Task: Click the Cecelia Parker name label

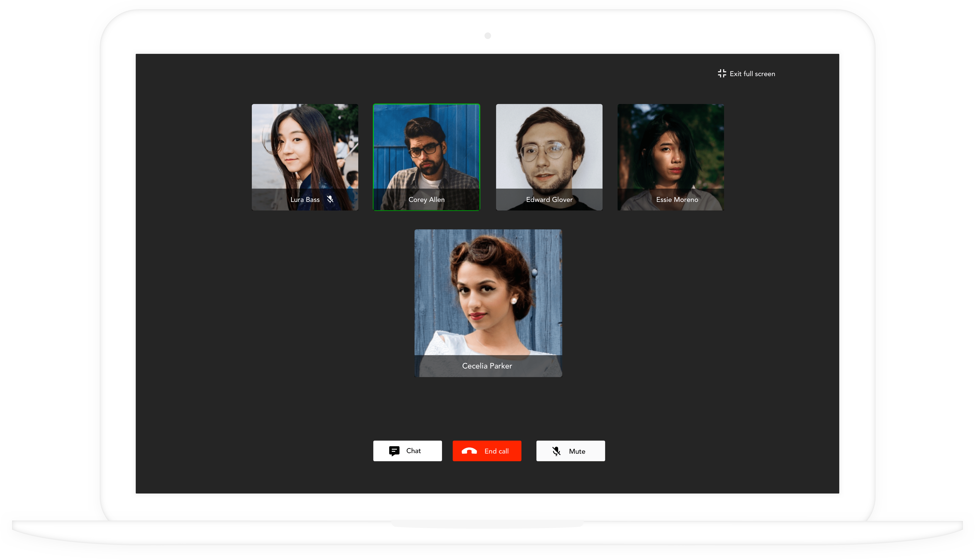Action: pos(487,366)
